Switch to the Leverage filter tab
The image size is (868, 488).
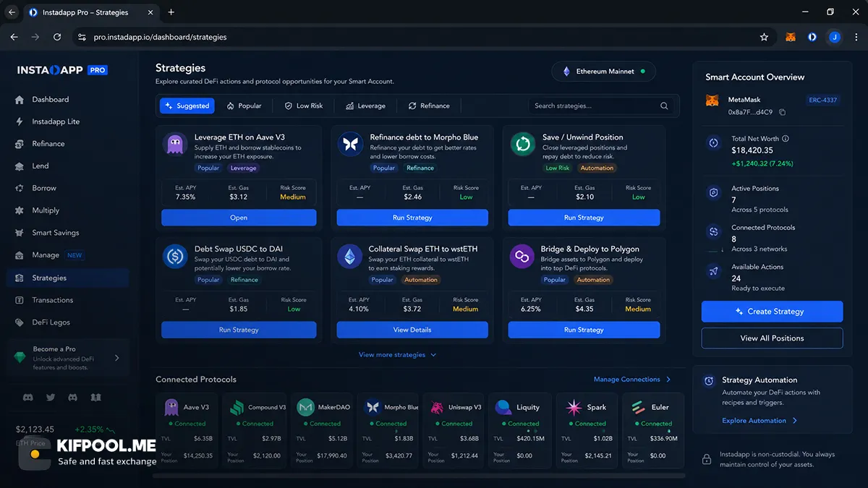pos(366,106)
